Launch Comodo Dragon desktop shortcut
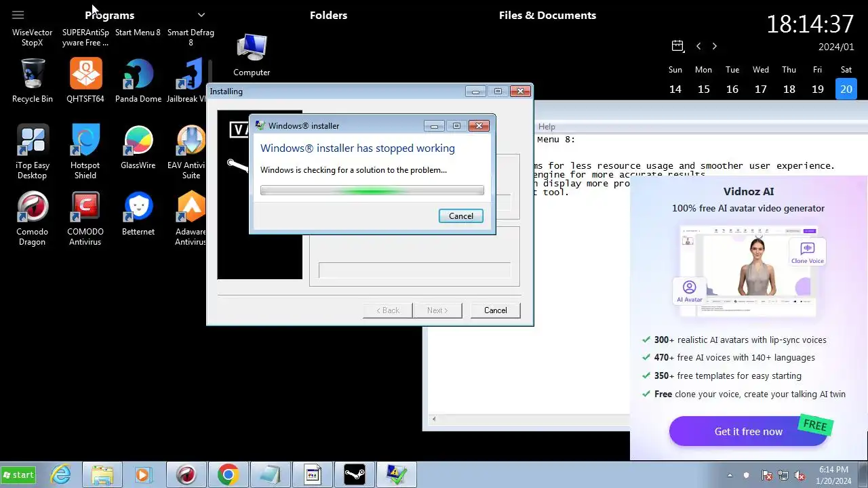Viewport: 868px width, 488px height. click(33, 218)
